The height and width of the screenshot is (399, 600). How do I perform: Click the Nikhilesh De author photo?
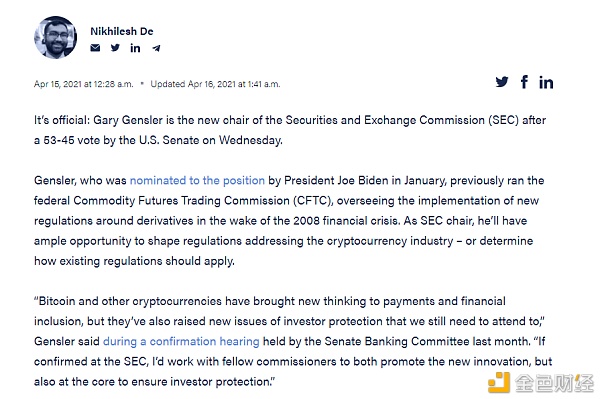pos(55,37)
